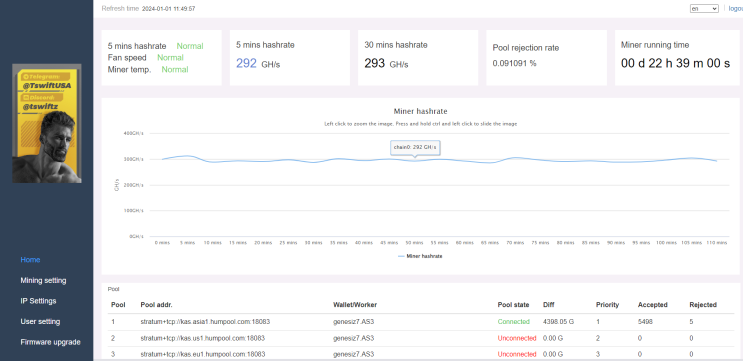The width and height of the screenshot is (743, 361).
Task: Click the Pool state column header
Action: [513, 305]
